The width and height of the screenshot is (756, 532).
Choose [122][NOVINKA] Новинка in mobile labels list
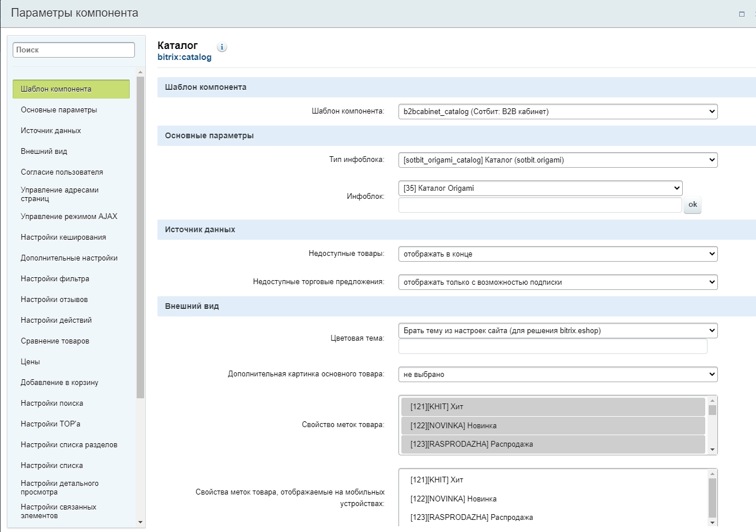(x=553, y=499)
